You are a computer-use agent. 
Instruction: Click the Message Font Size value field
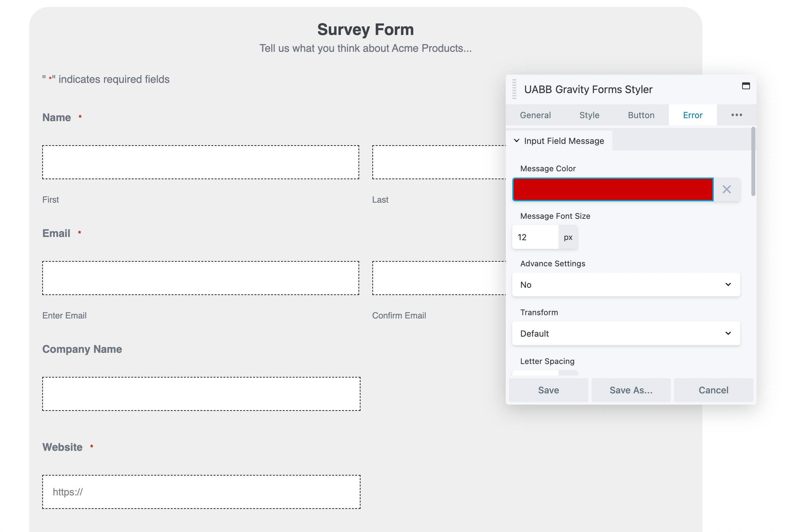pos(534,237)
